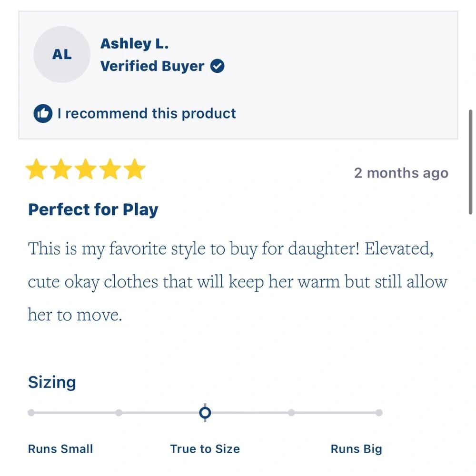The width and height of the screenshot is (476, 476).
Task: Click the leftmost Runs Small slider dot
Action: tap(31, 413)
